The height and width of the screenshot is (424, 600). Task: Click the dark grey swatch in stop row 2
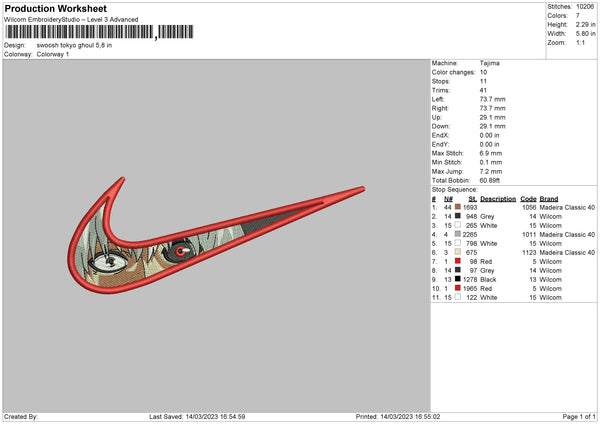click(458, 216)
